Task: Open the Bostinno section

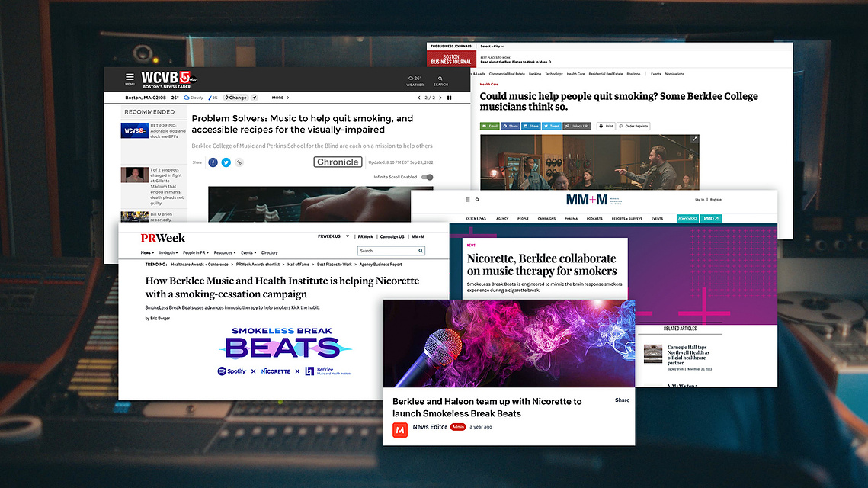Action: (x=634, y=74)
